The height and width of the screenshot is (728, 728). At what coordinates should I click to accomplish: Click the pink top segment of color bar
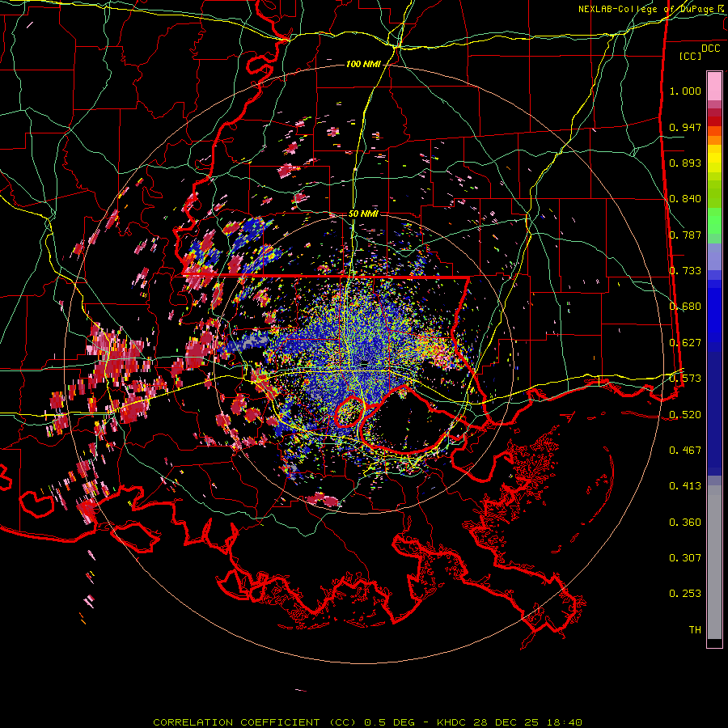(714, 86)
